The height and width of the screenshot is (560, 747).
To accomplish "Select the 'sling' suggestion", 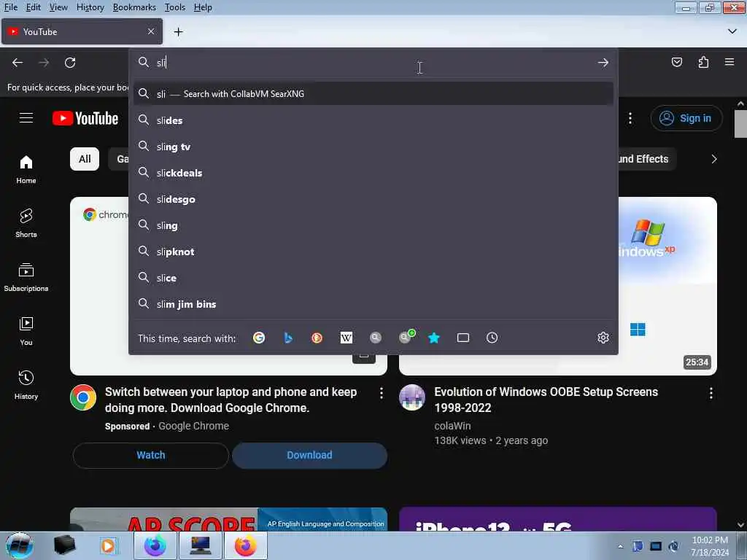I will [x=373, y=225].
